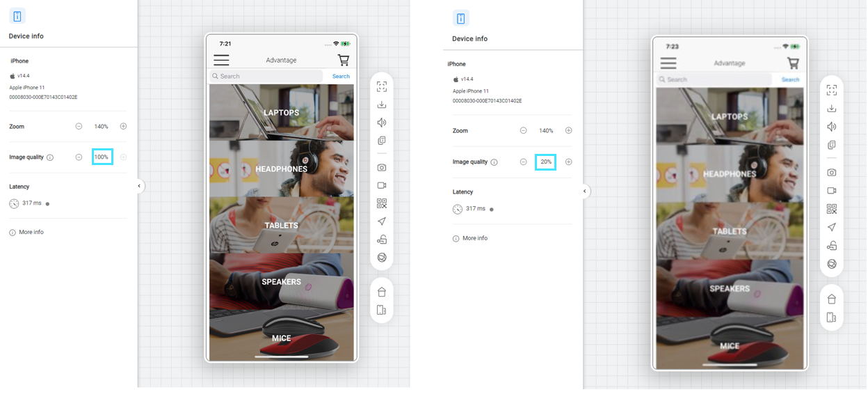Click camera screenshot icon beside the 7:23 phone
The width and height of the screenshot is (868, 415).
pos(831,173)
